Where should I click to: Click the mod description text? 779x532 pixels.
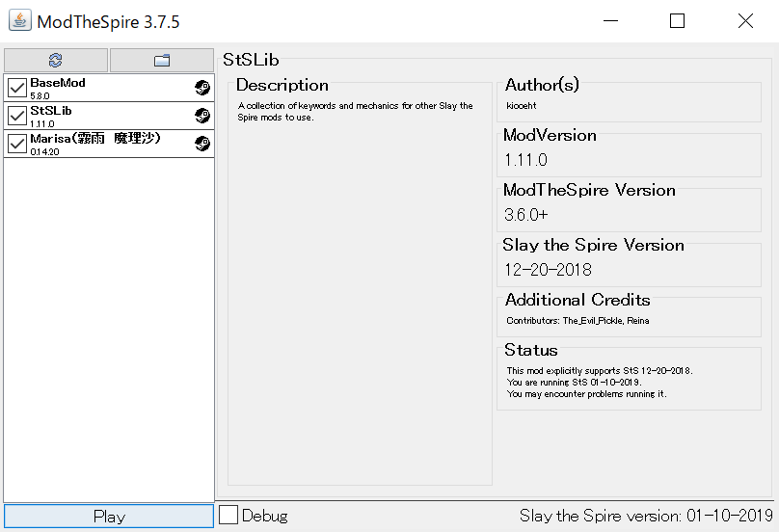tap(355, 111)
